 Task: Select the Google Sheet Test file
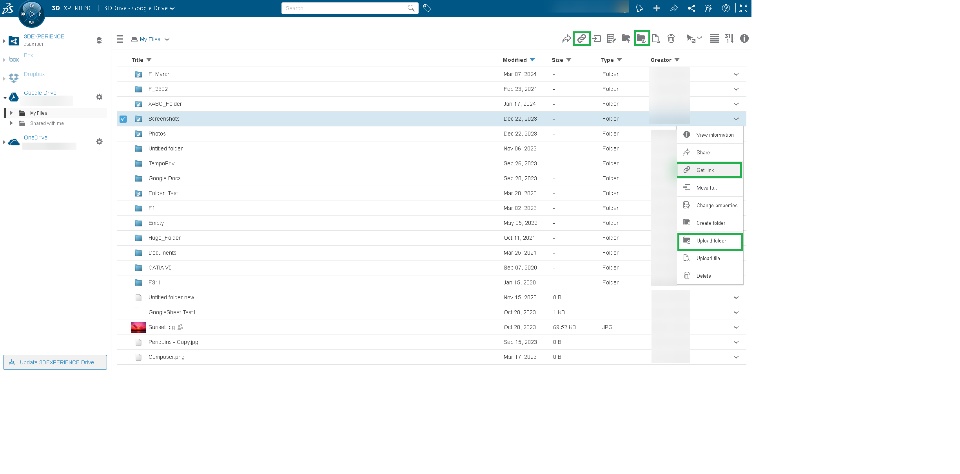pos(431,312)
